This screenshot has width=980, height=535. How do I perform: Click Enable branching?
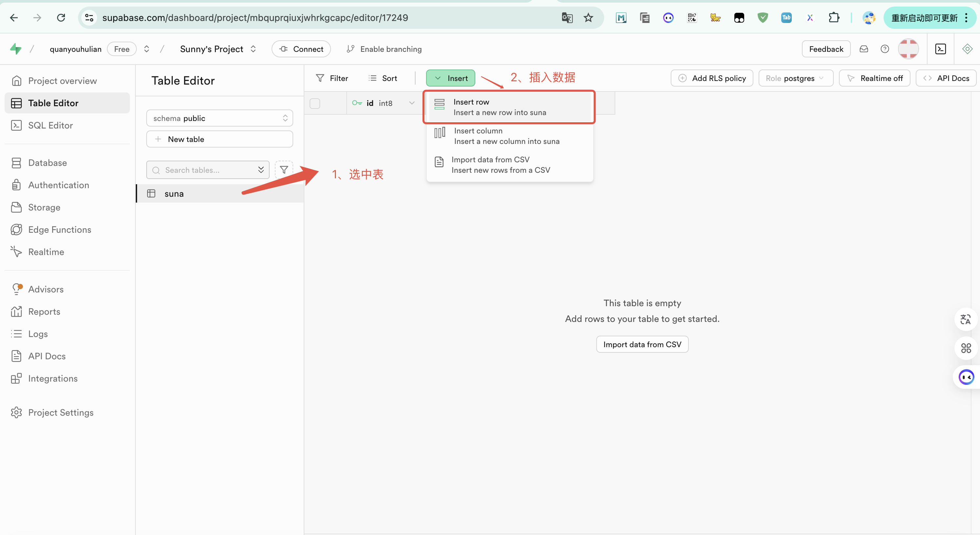384,49
